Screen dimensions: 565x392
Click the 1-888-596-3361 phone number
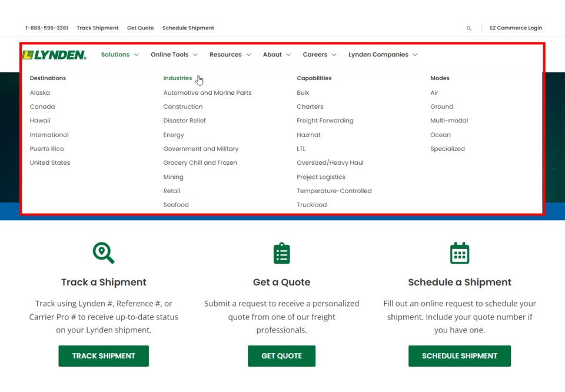point(46,28)
